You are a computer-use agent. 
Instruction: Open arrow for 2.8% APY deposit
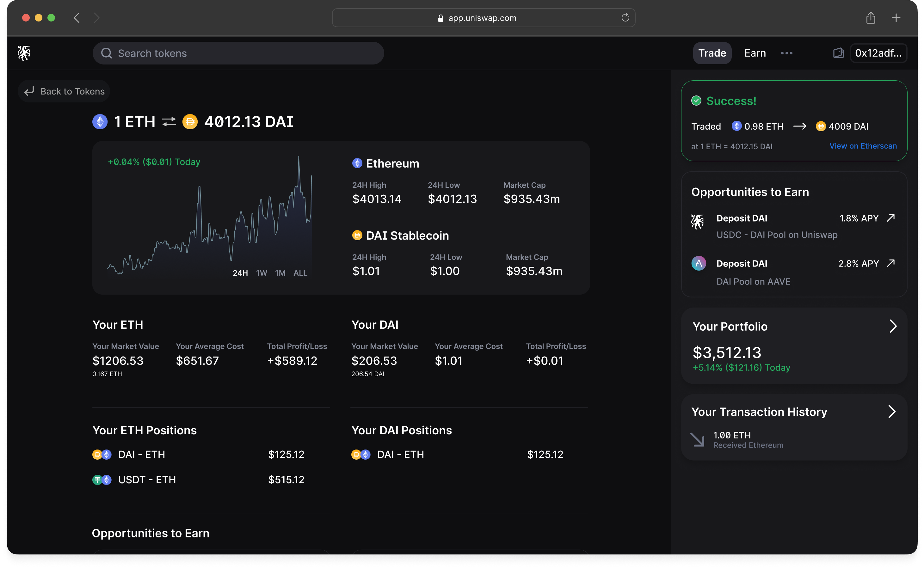point(891,263)
